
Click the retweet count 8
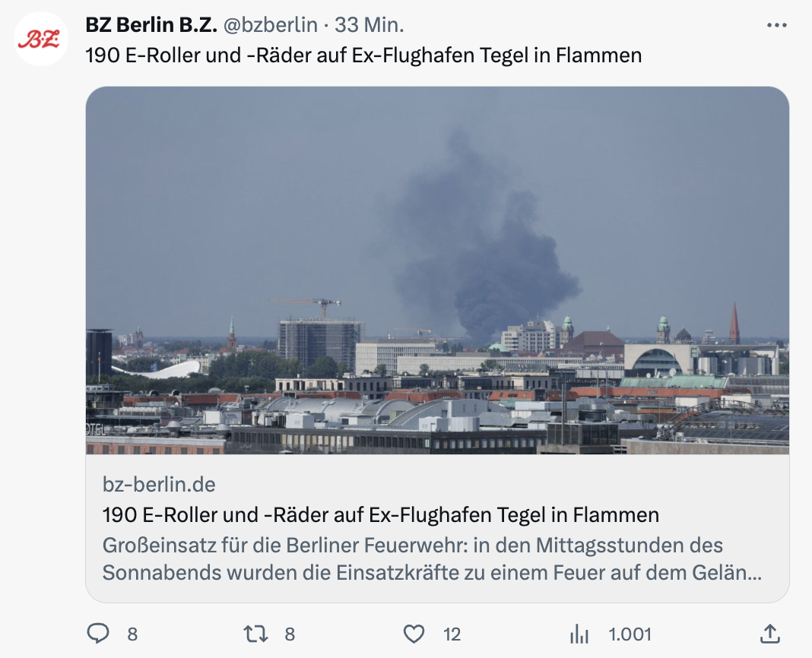(290, 634)
